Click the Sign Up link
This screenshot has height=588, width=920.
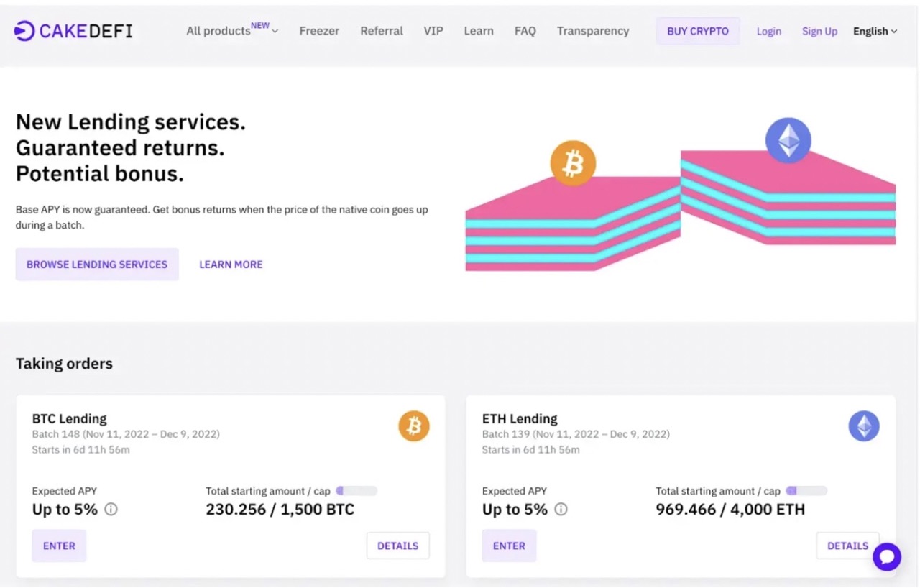[x=819, y=31]
